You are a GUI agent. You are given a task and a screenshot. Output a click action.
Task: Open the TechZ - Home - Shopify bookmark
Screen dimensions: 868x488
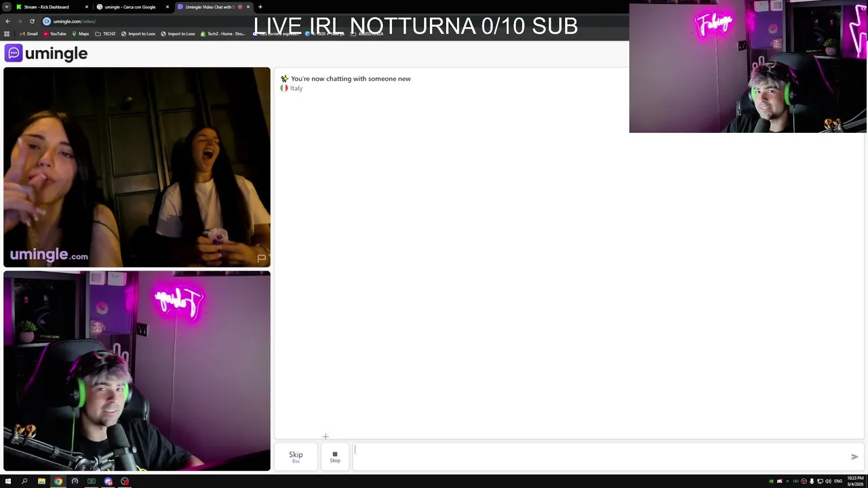coord(223,34)
